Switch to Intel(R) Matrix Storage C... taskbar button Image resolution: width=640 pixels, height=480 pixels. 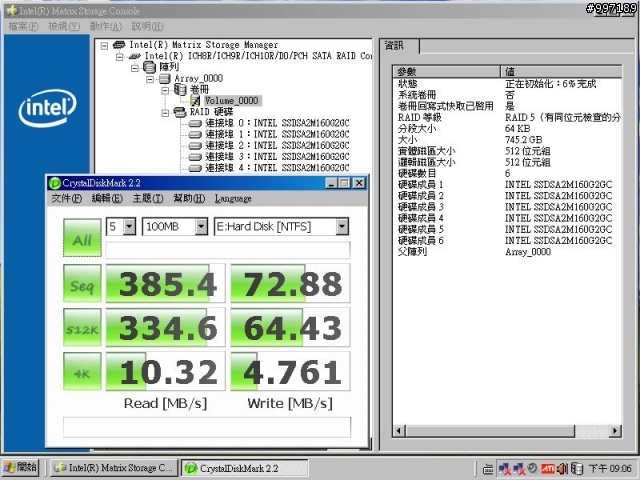point(114,468)
